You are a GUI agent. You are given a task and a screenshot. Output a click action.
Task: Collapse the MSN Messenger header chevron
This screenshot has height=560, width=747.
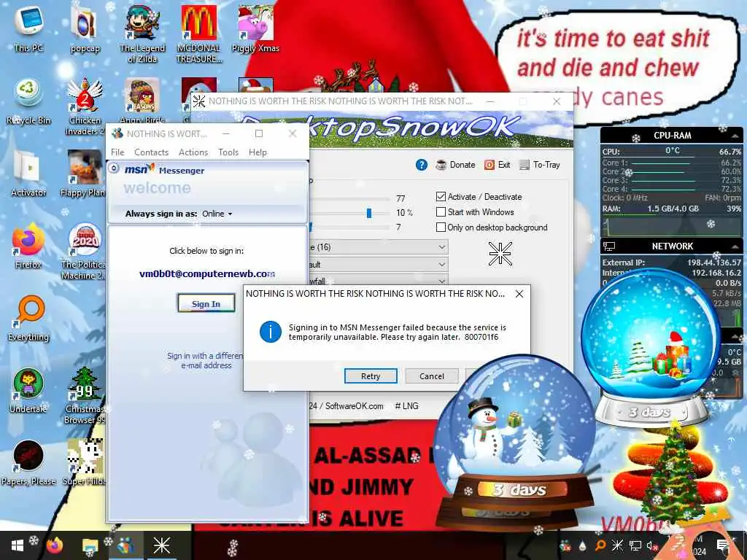point(115,168)
